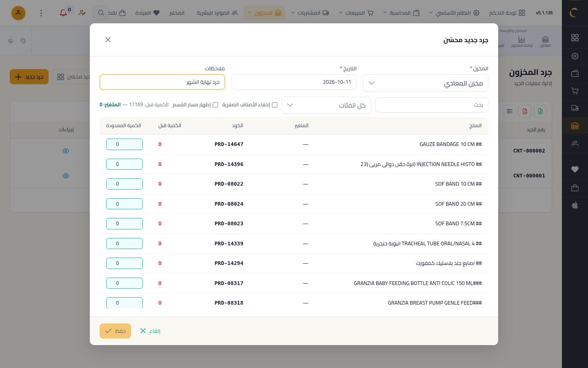Open الموارد البشرية module

(x=217, y=13)
